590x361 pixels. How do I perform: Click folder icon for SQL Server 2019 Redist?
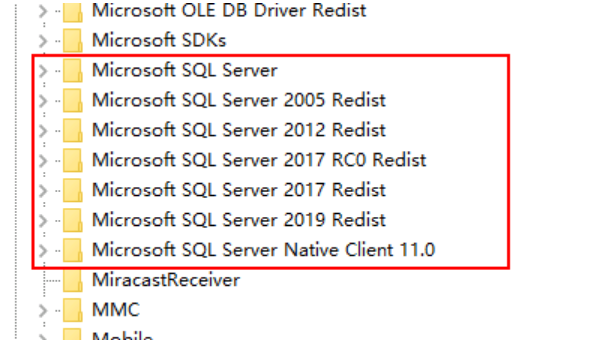click(73, 220)
